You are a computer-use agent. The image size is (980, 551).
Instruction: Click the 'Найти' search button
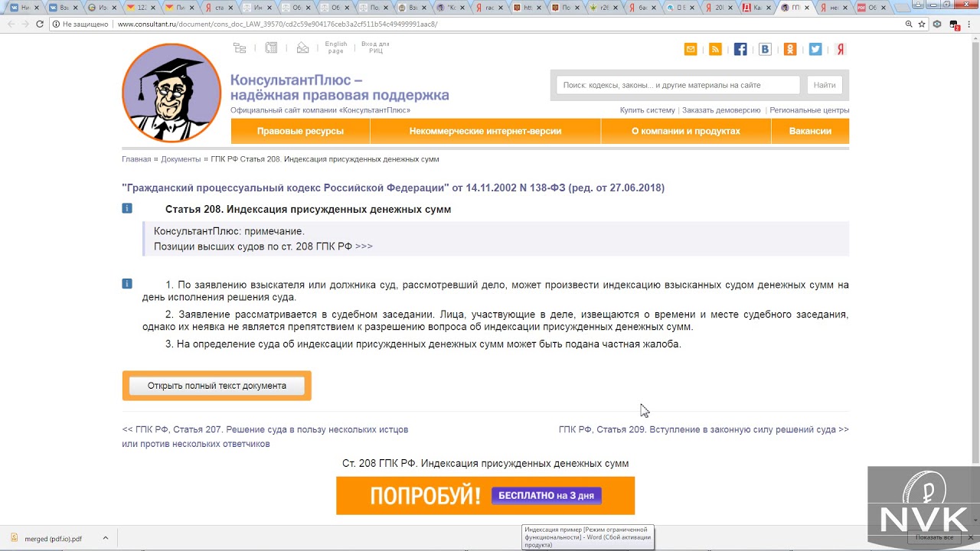tap(825, 85)
